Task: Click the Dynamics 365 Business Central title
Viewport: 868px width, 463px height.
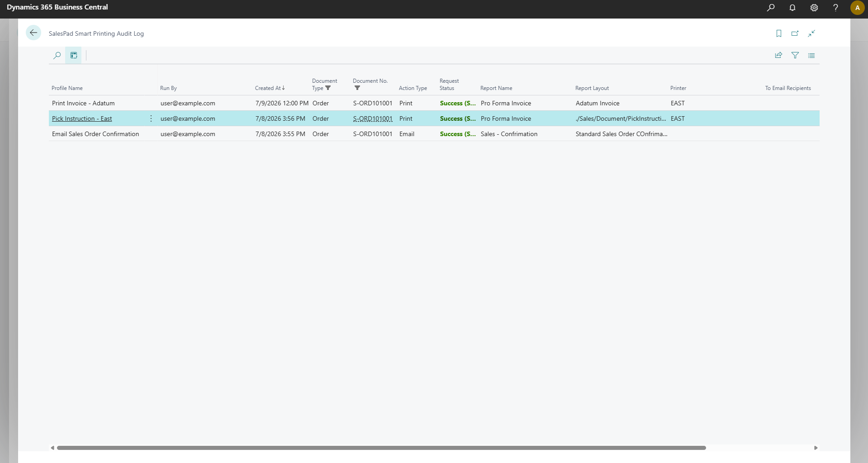Action: [x=57, y=7]
